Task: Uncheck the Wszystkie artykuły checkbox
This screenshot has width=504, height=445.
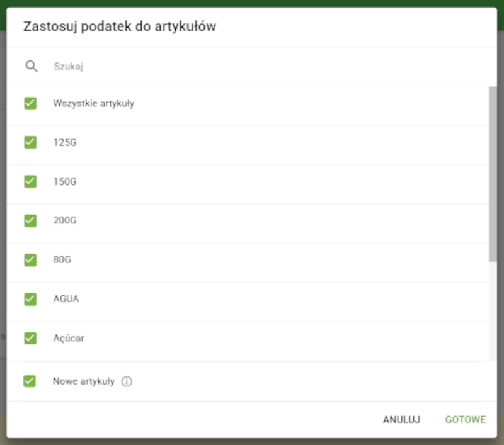Action: [x=30, y=103]
